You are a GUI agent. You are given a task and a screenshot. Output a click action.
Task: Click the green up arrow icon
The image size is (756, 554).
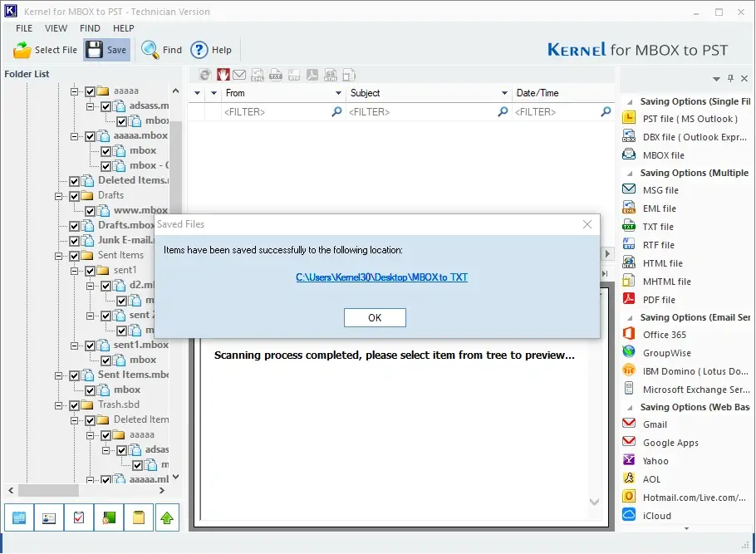coord(167,517)
